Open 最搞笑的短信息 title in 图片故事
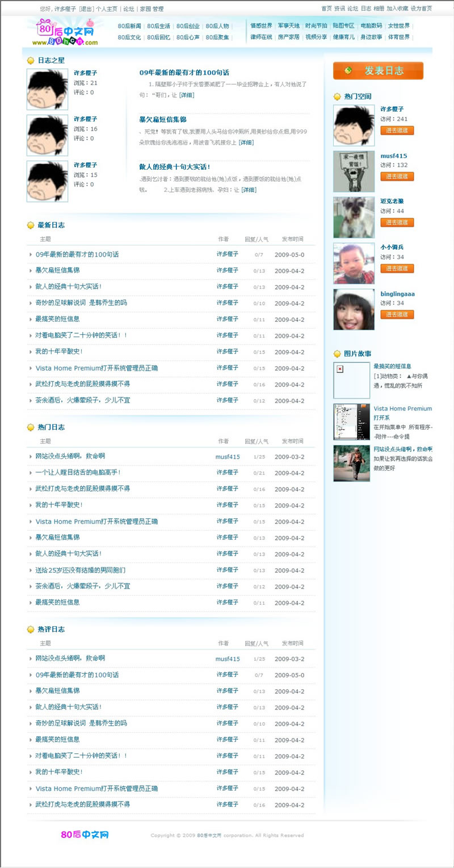Screen dimensions: 454x868 pyautogui.click(x=392, y=366)
